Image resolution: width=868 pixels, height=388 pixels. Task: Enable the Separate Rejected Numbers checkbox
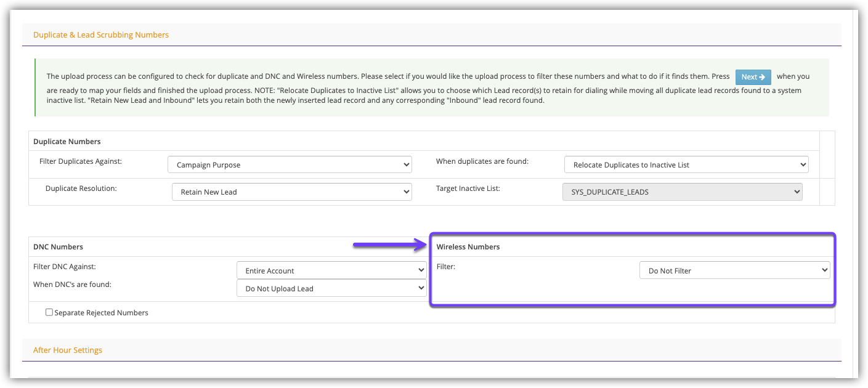tap(49, 312)
